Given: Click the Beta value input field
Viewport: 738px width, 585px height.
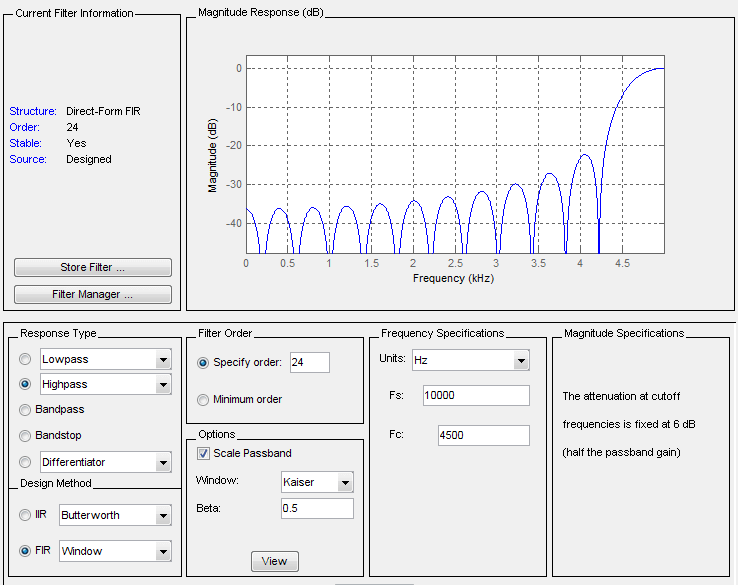Looking at the screenshot, I should (317, 509).
